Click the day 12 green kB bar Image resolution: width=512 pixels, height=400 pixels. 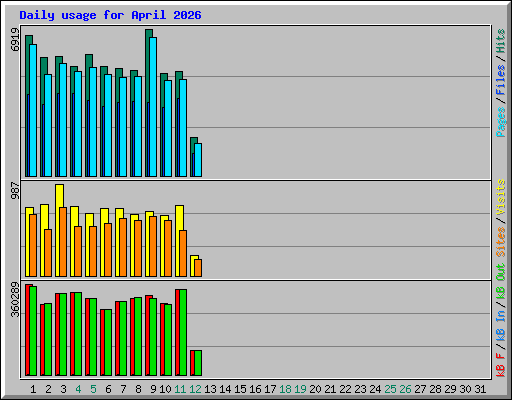pyautogui.click(x=198, y=363)
